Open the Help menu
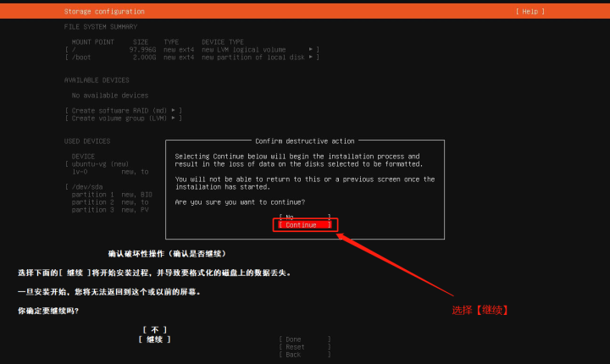This screenshot has height=364, width=610. (x=530, y=12)
